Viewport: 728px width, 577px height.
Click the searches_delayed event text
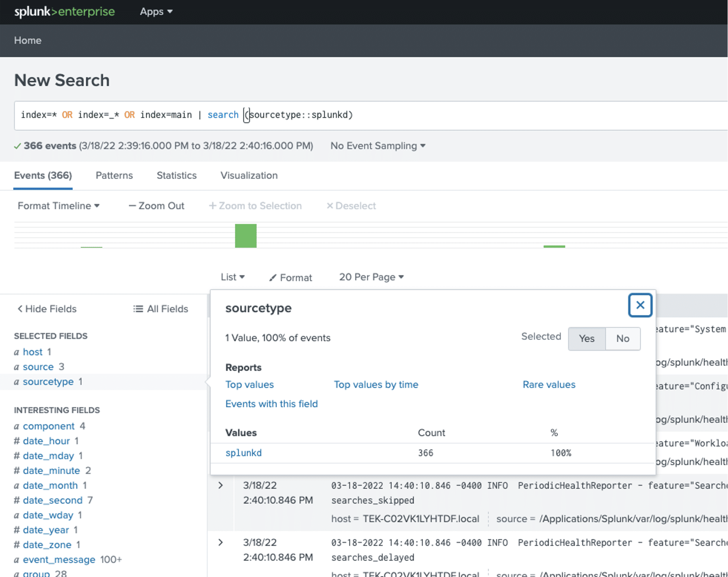[x=373, y=558]
